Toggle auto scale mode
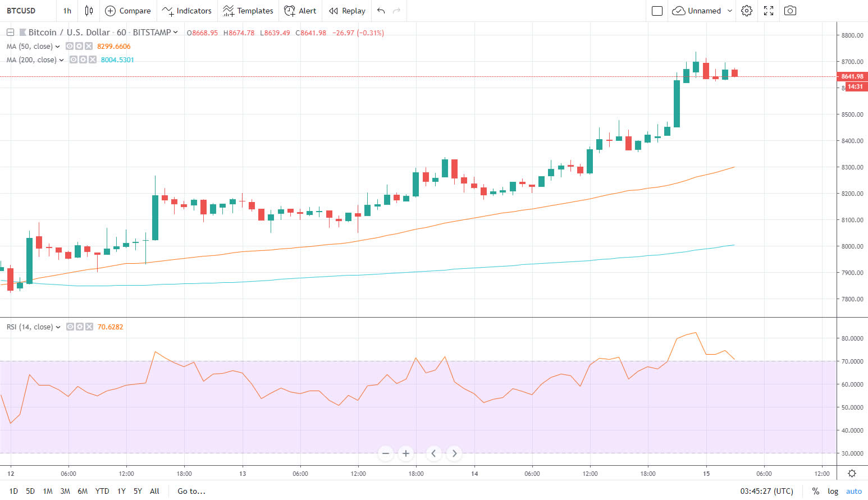 [853, 491]
